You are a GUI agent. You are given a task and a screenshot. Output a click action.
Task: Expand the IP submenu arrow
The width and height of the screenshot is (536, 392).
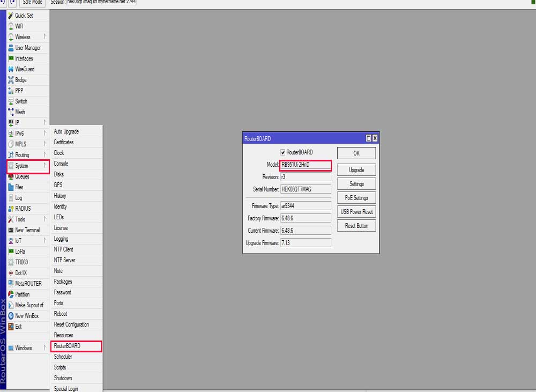point(45,122)
